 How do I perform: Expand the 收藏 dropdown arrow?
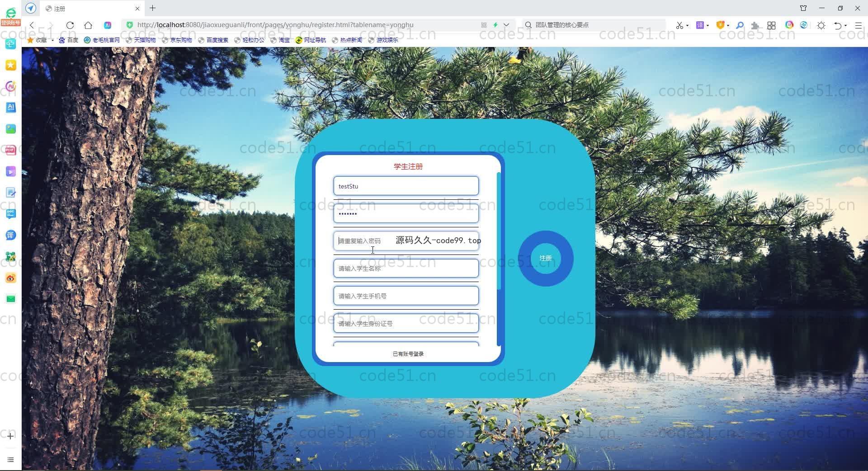(x=52, y=40)
